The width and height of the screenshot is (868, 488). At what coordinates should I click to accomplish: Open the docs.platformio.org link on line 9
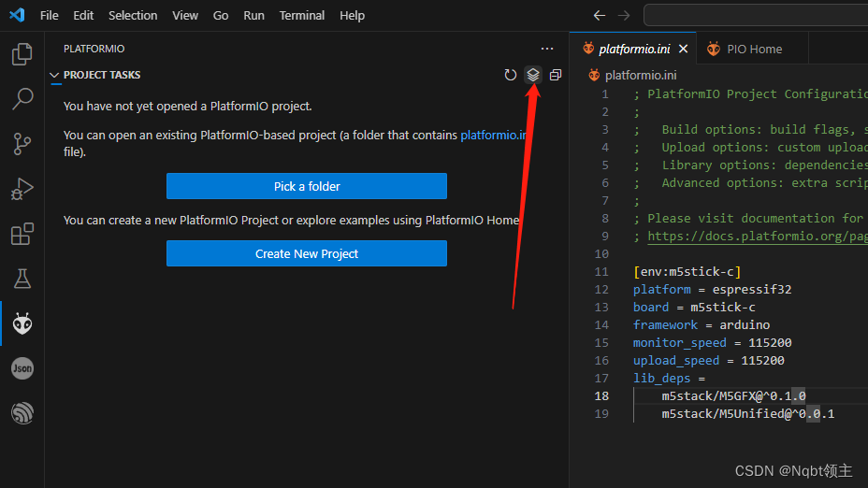coord(758,237)
